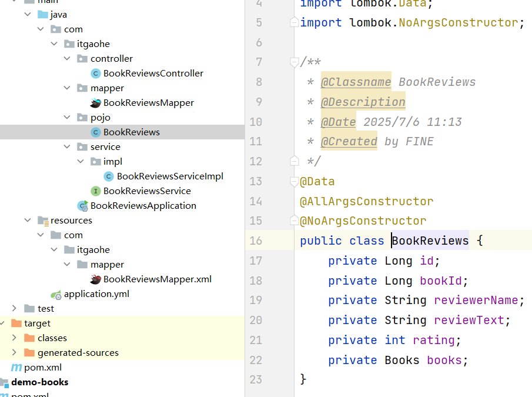Click the BookReviews class icon in pojo
532x397 pixels.
point(96,132)
